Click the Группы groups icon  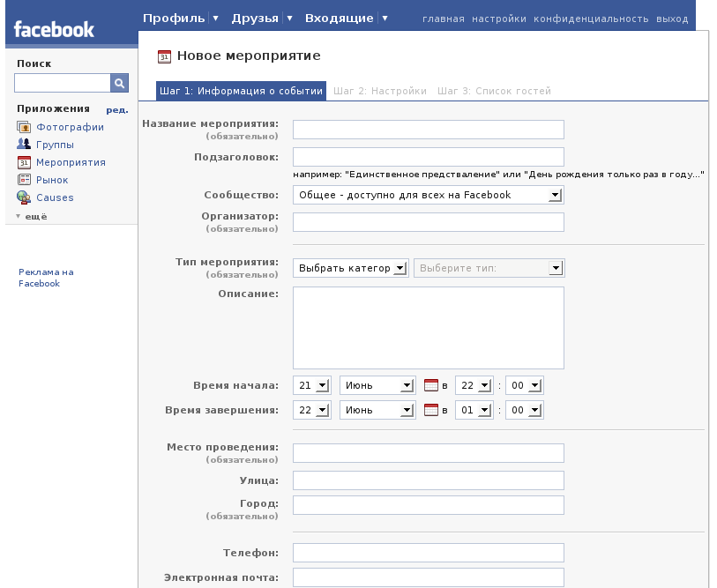(24, 145)
